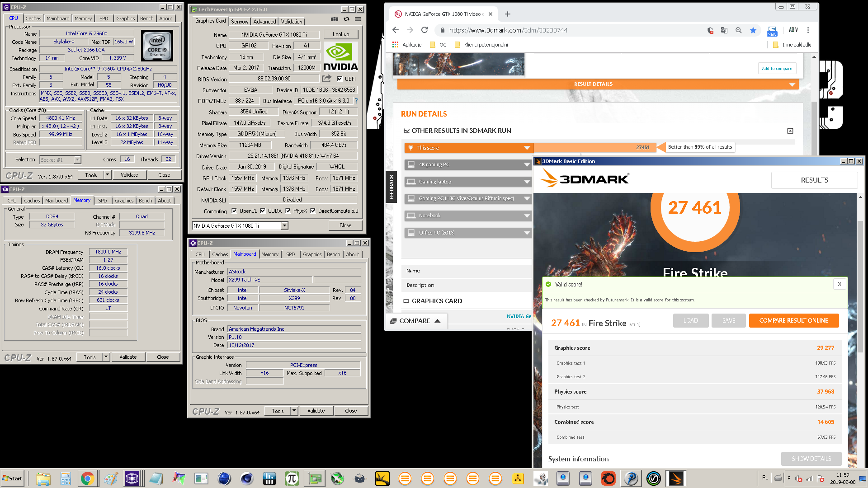
Task: Click SuperPi taskbar icon
Action: click(292, 479)
